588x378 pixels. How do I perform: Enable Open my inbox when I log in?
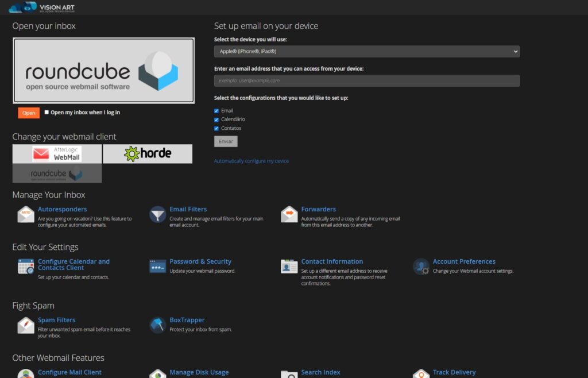pyautogui.click(x=47, y=112)
